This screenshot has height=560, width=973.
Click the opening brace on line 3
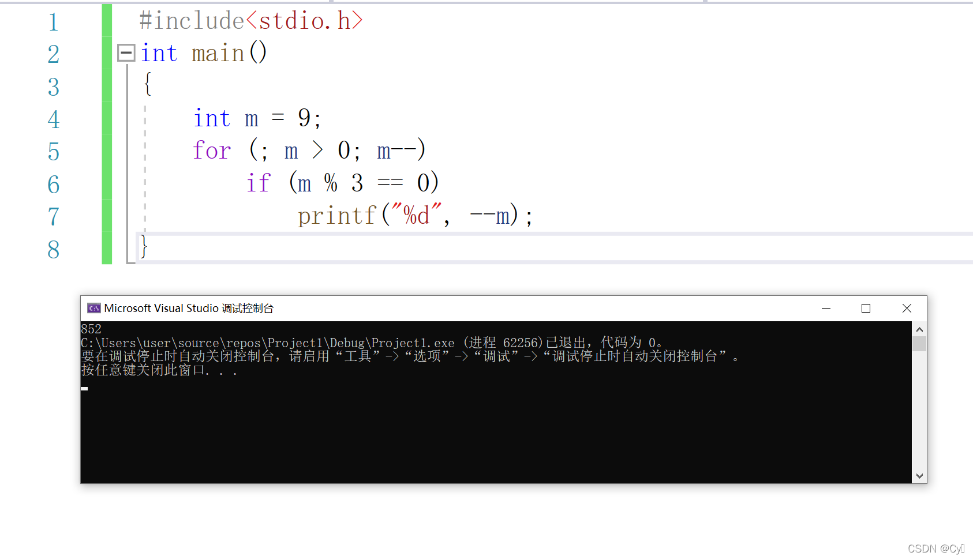tap(148, 84)
